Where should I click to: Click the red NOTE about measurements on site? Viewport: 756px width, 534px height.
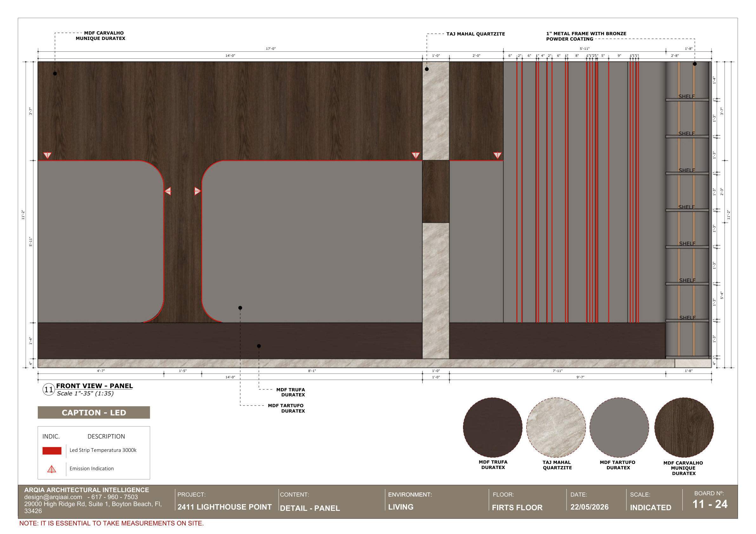tap(111, 524)
